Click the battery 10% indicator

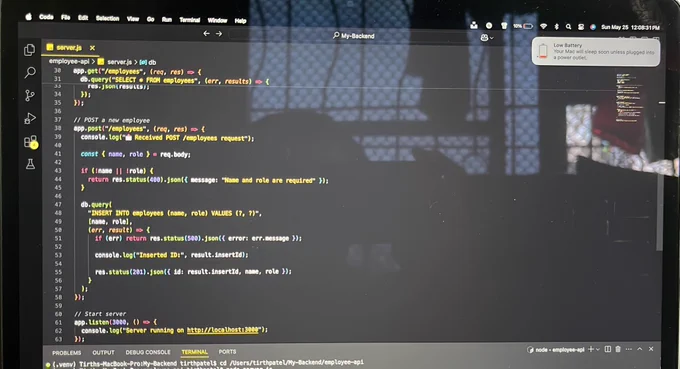pos(523,26)
